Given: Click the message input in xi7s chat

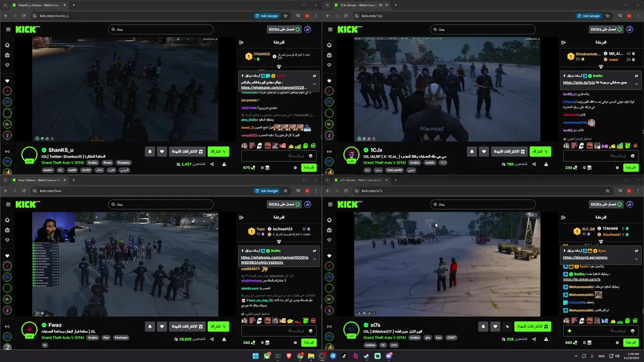Looking at the screenshot, I should coord(601,331).
